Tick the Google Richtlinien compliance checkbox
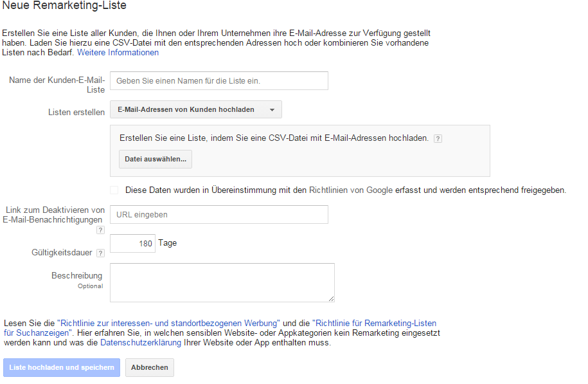 (114, 190)
